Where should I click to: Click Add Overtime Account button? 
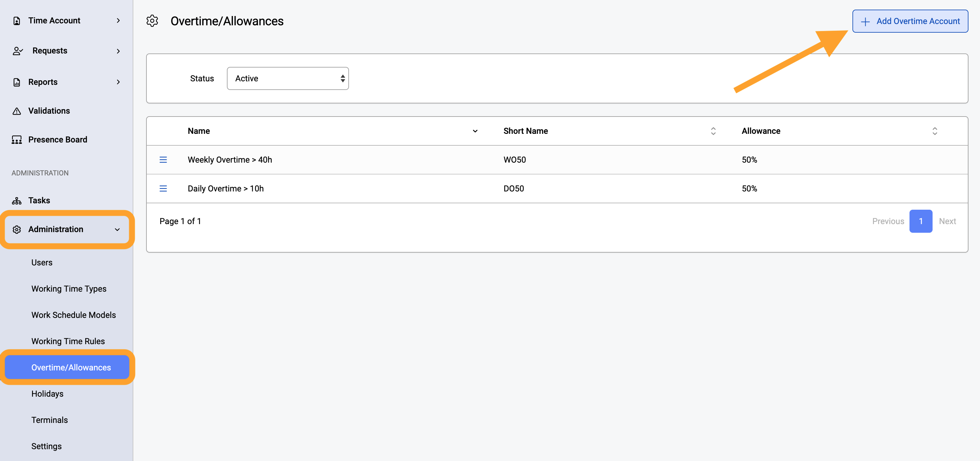[910, 21]
